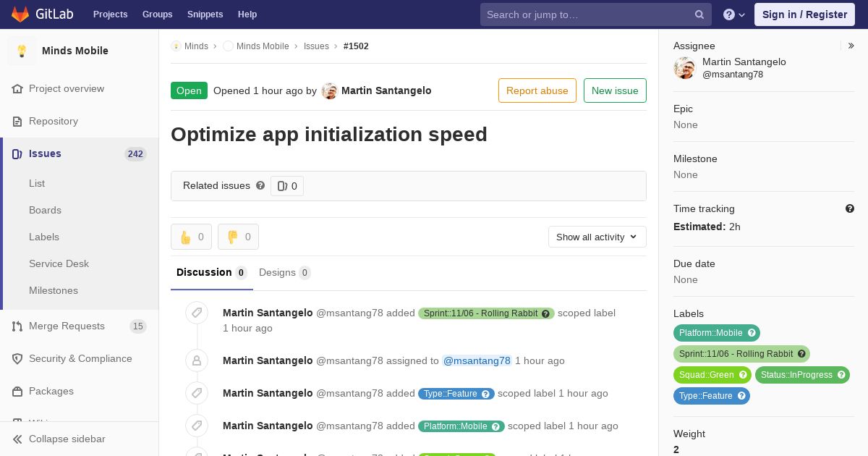Collapse the right sidebar with double-chevron icon
Image resolution: width=868 pixels, height=456 pixels.
point(851,46)
